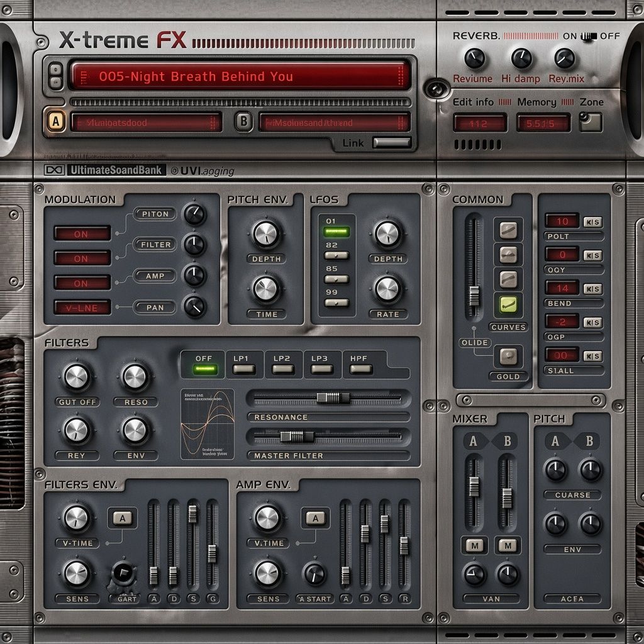Toggle the Reverb ON/OFF switch
Screen dimensions: 644x644
point(589,36)
